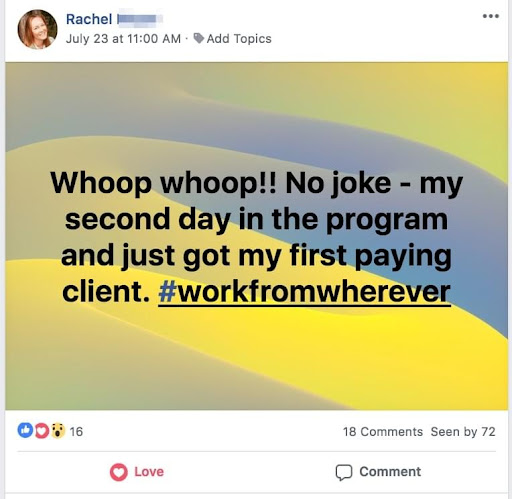Click the Comment button label
The width and height of the screenshot is (512, 499).
(x=390, y=472)
